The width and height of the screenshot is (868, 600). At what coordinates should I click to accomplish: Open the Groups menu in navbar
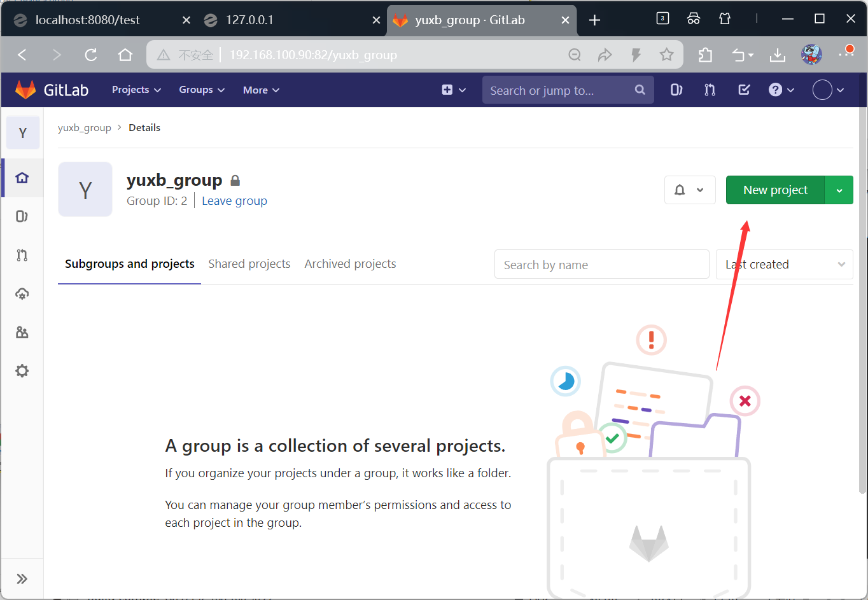[202, 90]
